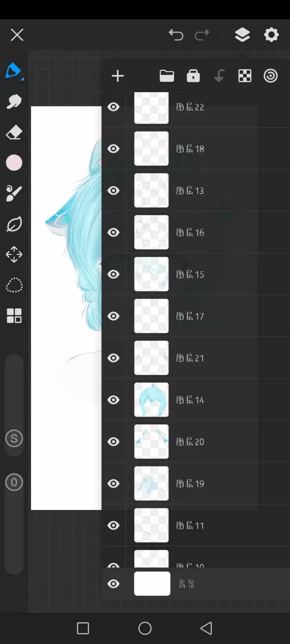Select the smudge tool
Screen dimensions: 290x644
(x=14, y=101)
